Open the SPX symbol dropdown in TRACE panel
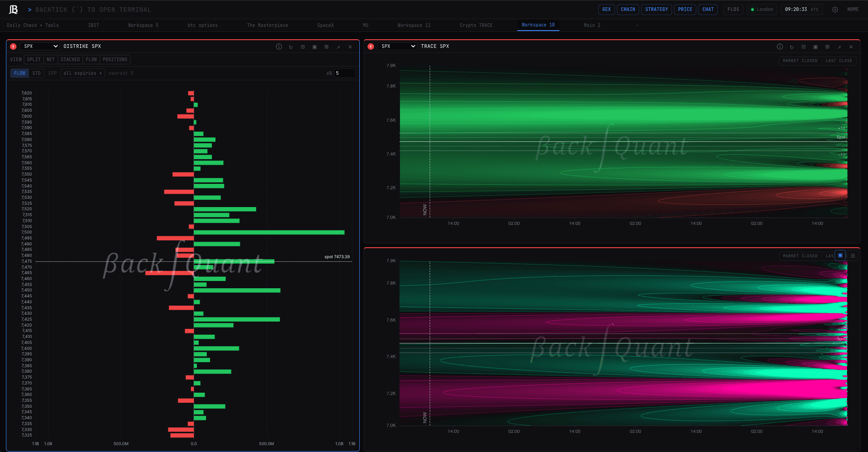The image size is (868, 452). tap(398, 47)
